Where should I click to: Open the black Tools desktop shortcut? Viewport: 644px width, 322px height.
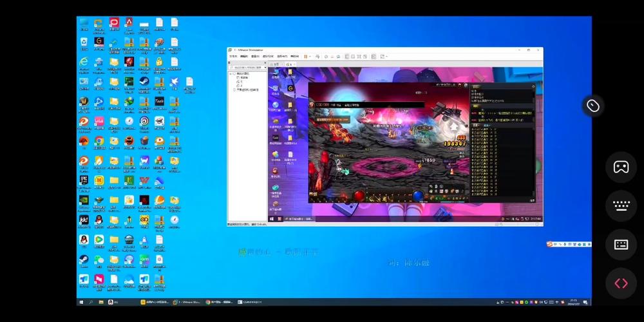tap(159, 101)
